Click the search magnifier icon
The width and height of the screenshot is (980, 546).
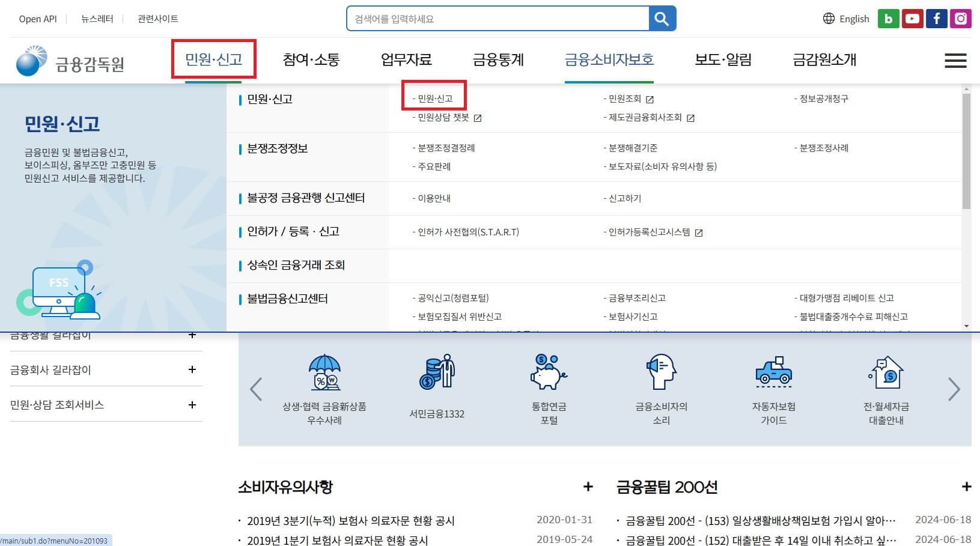click(x=662, y=18)
